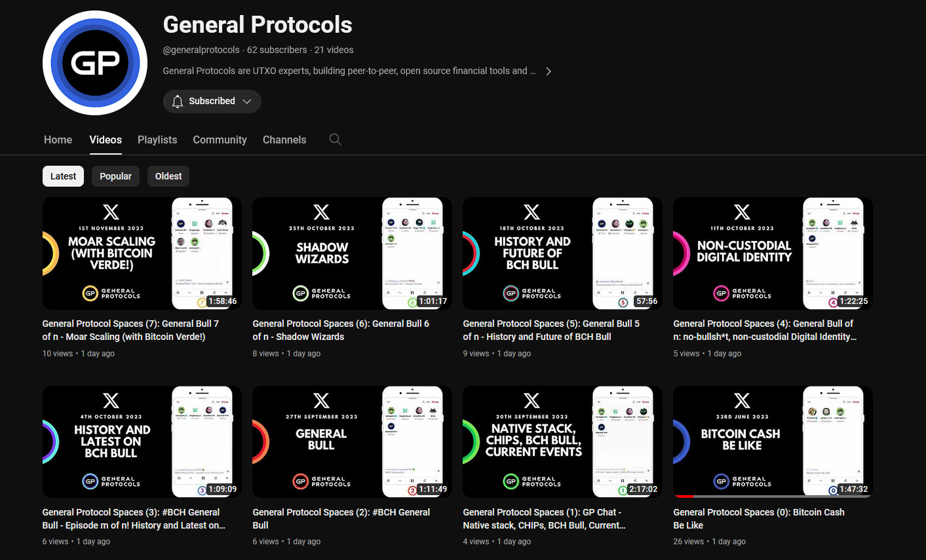The width and height of the screenshot is (926, 560).
Task: Open title link General Protocol Spaces (5)
Action: 551,330
